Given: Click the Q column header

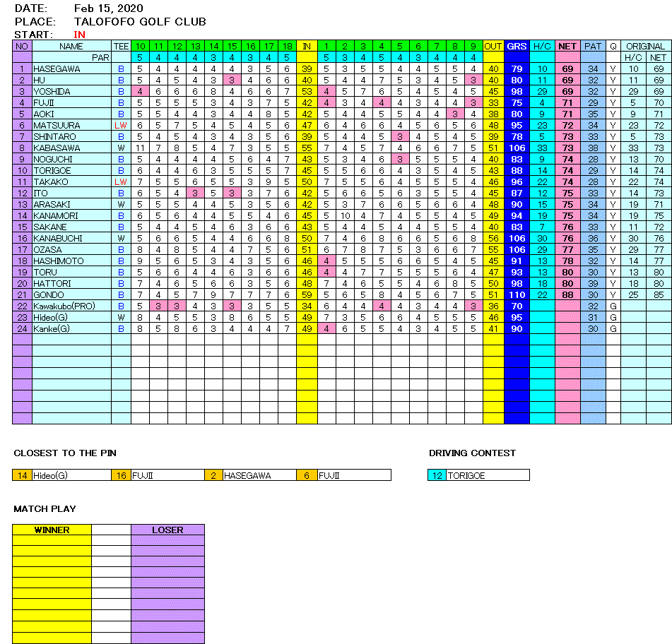Looking at the screenshot, I should pyautogui.click(x=613, y=47).
